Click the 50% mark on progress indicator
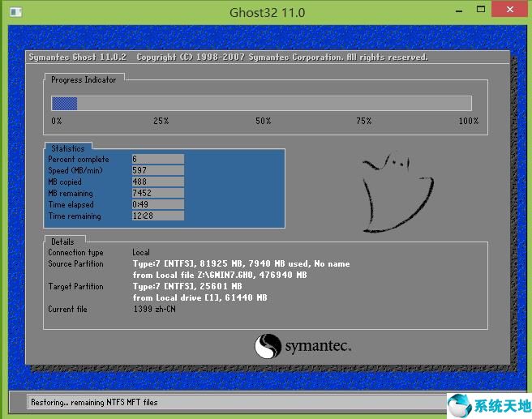 [x=263, y=121]
